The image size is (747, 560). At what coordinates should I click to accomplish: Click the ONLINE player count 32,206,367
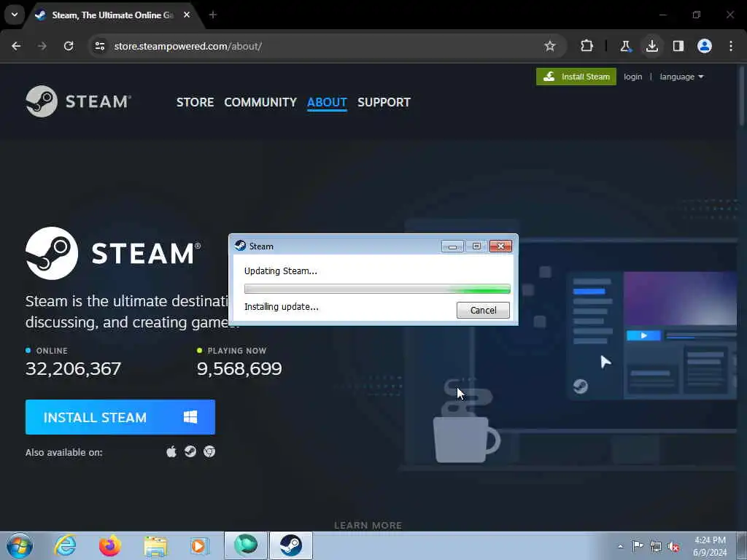pos(74,368)
